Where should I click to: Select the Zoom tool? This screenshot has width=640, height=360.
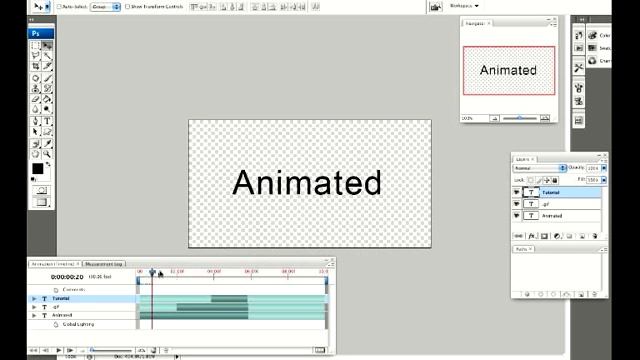[47, 154]
